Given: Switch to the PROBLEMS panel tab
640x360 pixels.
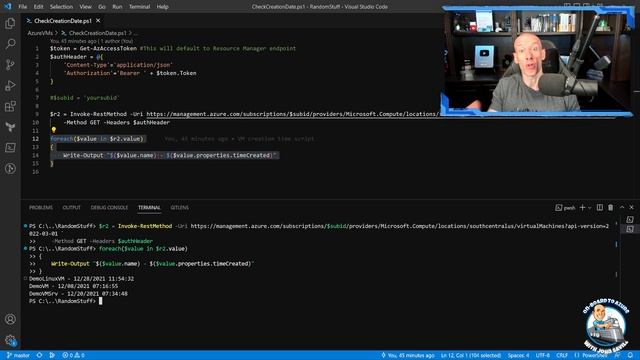Looking at the screenshot, I should (41, 208).
